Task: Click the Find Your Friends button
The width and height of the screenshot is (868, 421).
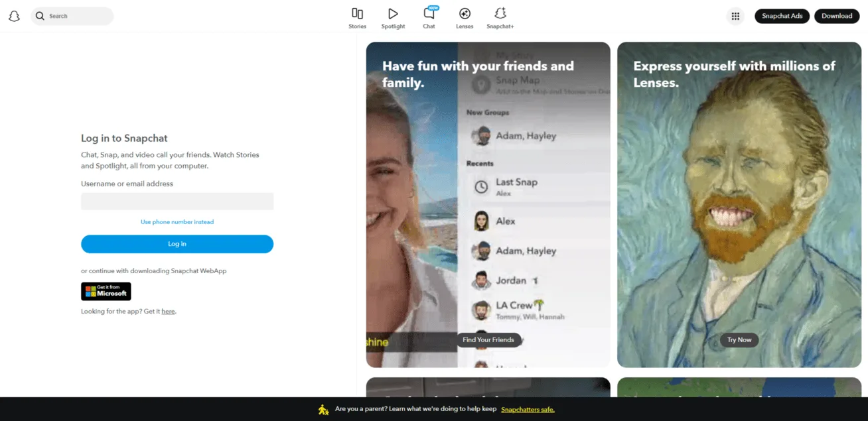Action: click(488, 339)
